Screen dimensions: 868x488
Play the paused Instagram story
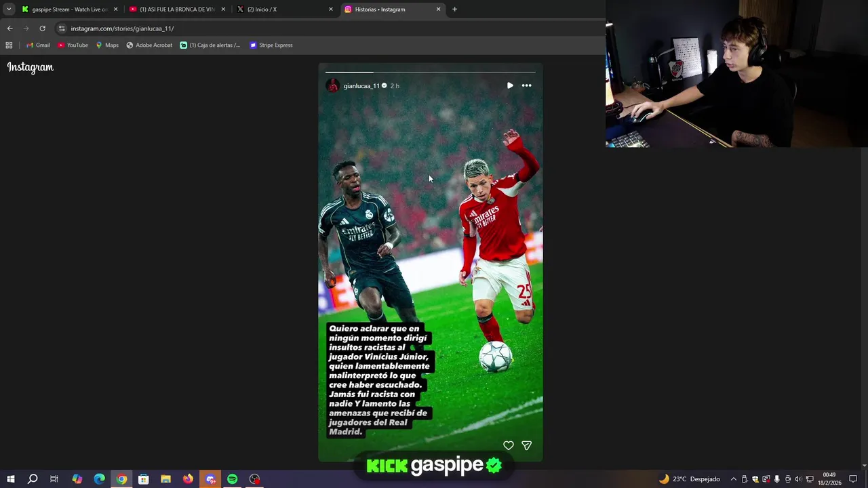[510, 85]
